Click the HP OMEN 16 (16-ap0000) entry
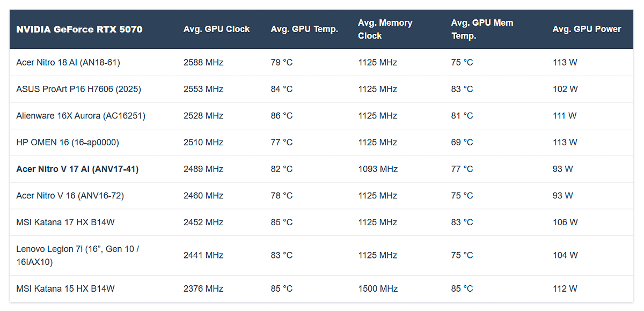Screen dimensions: 644x311 pyautogui.click(x=68, y=142)
